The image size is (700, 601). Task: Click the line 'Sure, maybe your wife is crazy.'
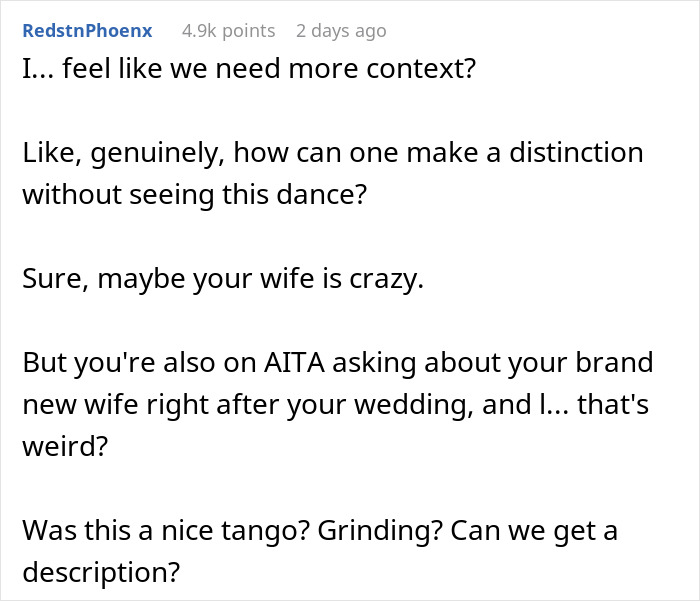(223, 278)
